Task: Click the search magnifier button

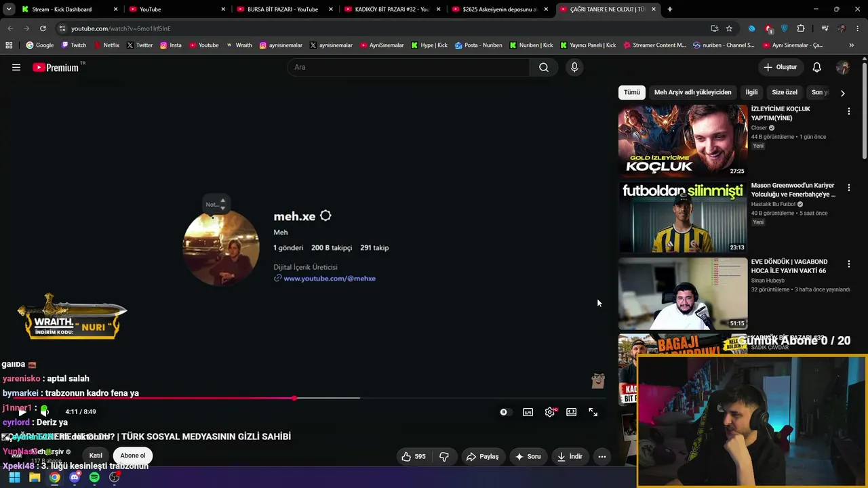Action: point(544,67)
